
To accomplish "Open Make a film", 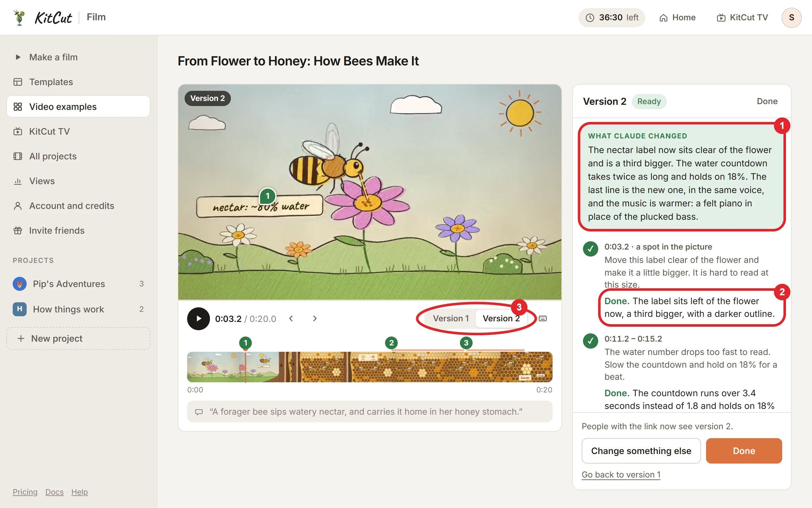I will 78,57.
